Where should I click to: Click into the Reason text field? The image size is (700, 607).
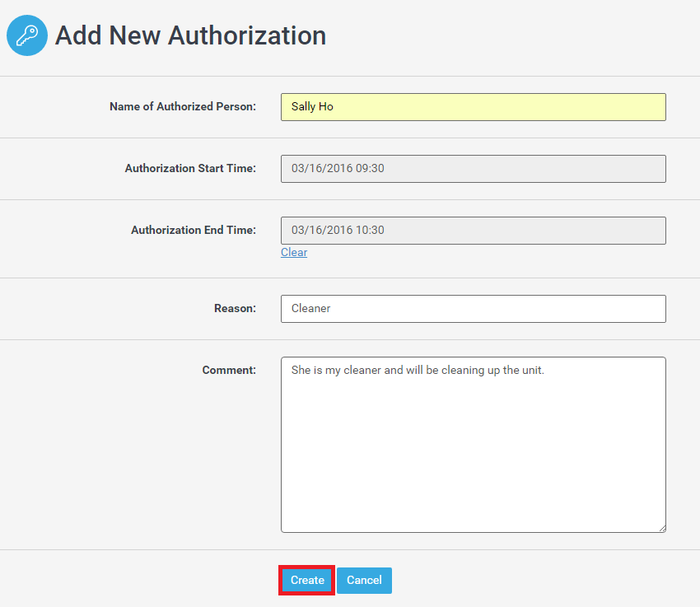473,309
